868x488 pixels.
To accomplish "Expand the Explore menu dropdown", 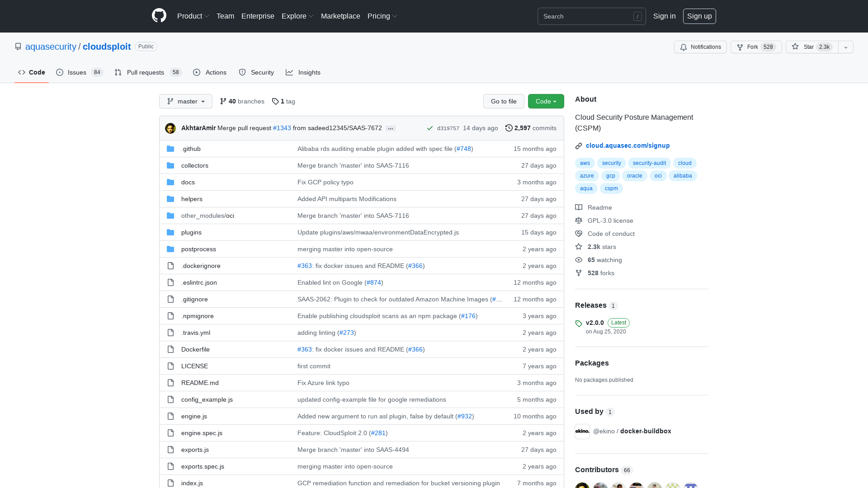I will (297, 16).
